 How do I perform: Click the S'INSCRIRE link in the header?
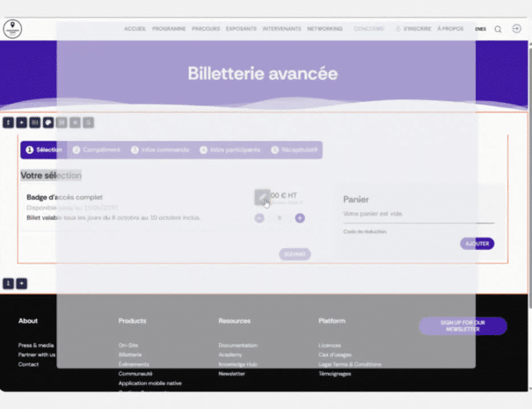tap(417, 29)
